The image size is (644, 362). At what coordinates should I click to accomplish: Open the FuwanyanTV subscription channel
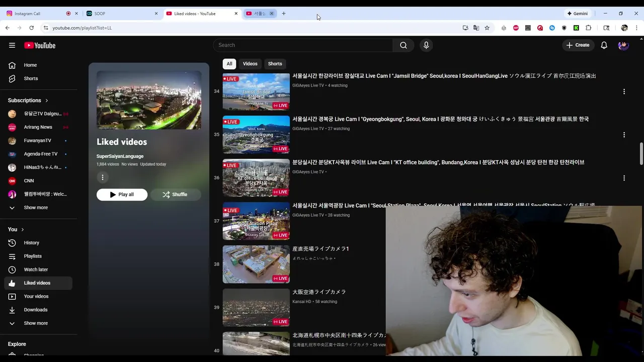(x=38, y=141)
